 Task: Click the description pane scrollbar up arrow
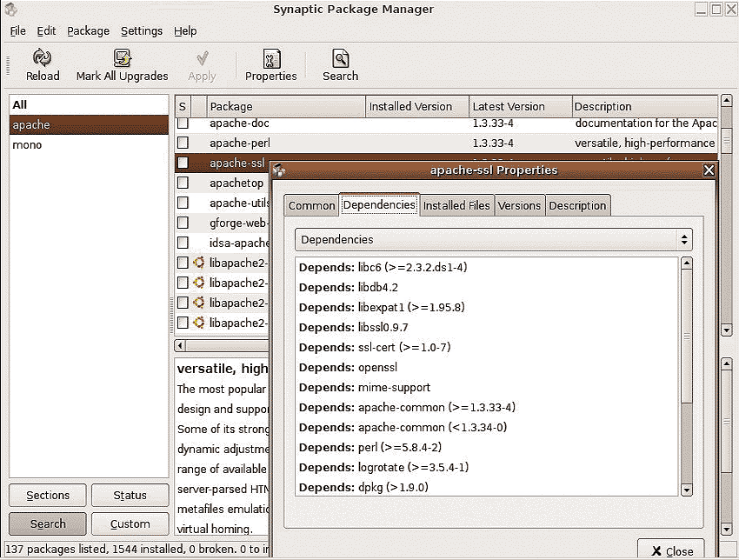(x=727, y=363)
